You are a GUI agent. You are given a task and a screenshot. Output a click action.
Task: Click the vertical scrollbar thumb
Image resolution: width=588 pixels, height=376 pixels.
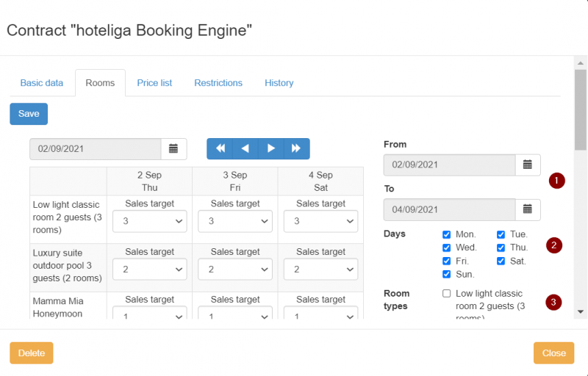[580, 110]
